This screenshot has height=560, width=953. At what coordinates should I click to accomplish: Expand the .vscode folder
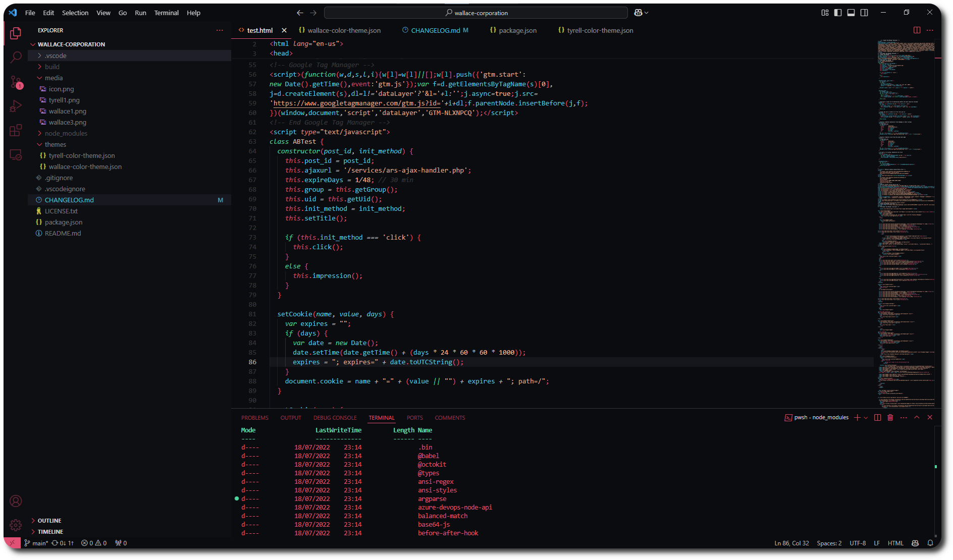point(129,55)
